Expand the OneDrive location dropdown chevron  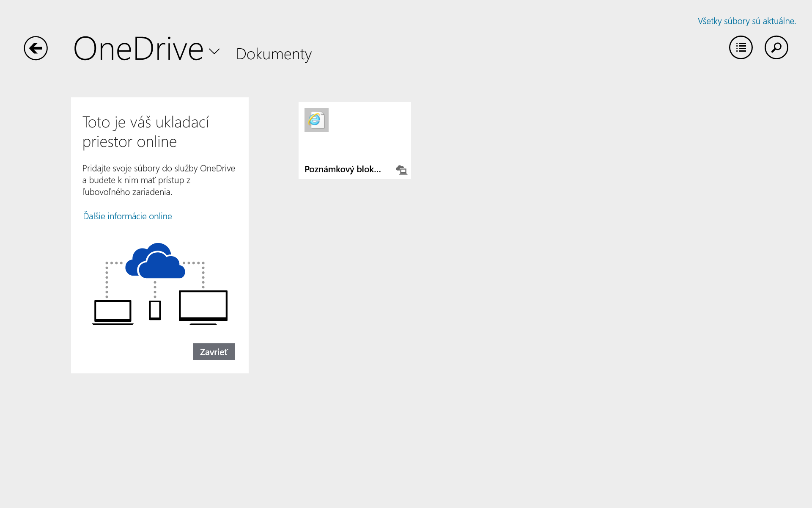coord(214,52)
